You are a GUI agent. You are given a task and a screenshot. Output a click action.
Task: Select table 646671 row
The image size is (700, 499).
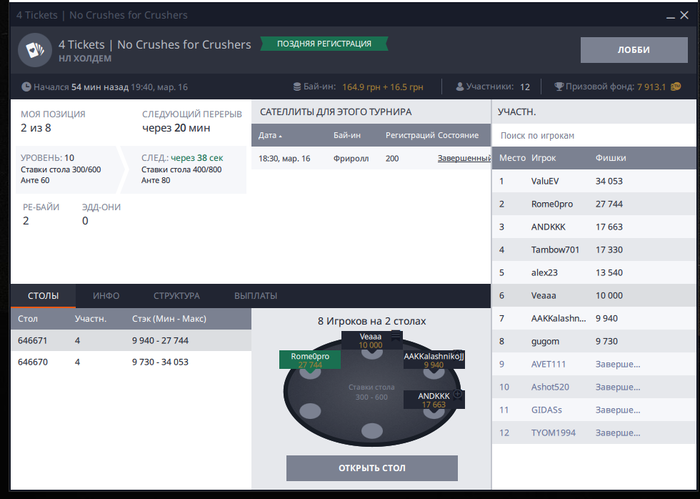click(x=131, y=341)
